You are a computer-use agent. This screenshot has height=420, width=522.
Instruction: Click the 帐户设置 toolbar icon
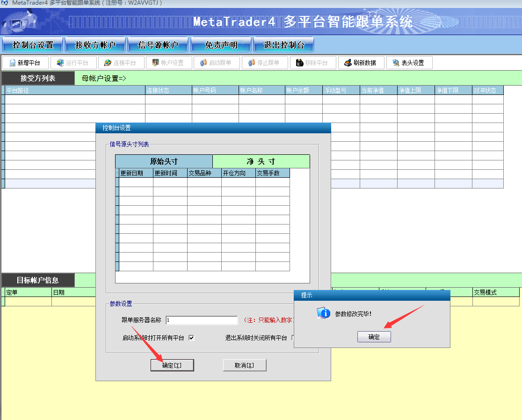155,63
